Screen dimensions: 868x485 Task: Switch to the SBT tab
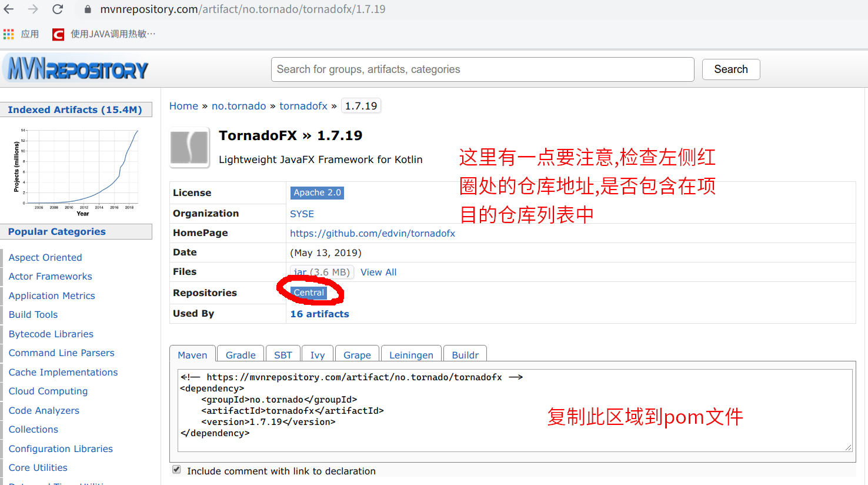coord(283,354)
